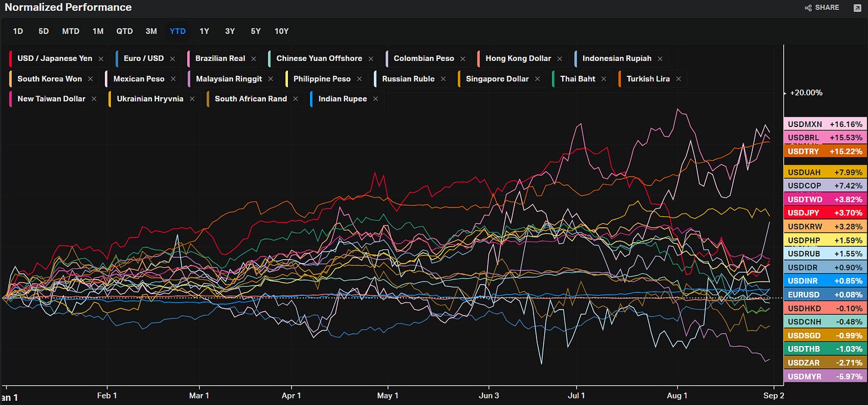
Task: Click the EURUSD +0.08% value tag
Action: (826, 294)
